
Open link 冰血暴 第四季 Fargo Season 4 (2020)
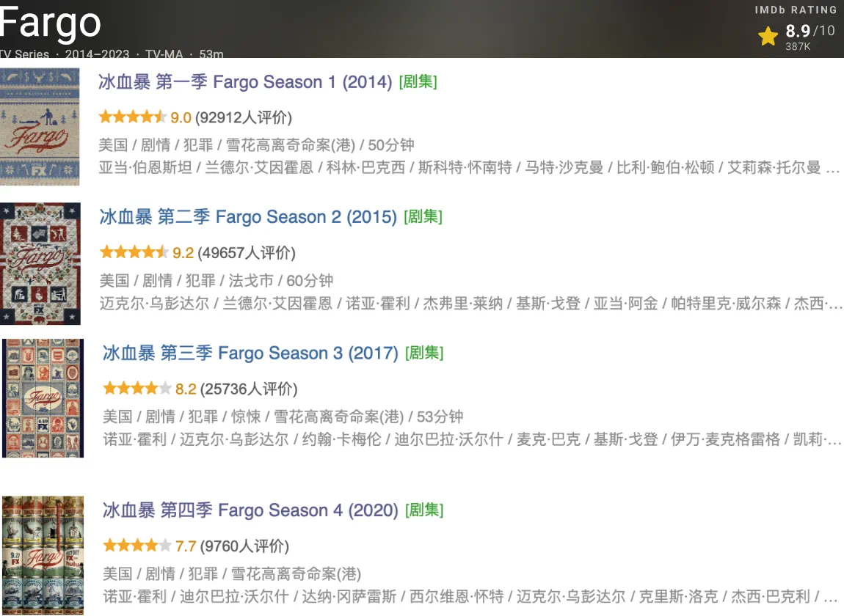pos(250,510)
